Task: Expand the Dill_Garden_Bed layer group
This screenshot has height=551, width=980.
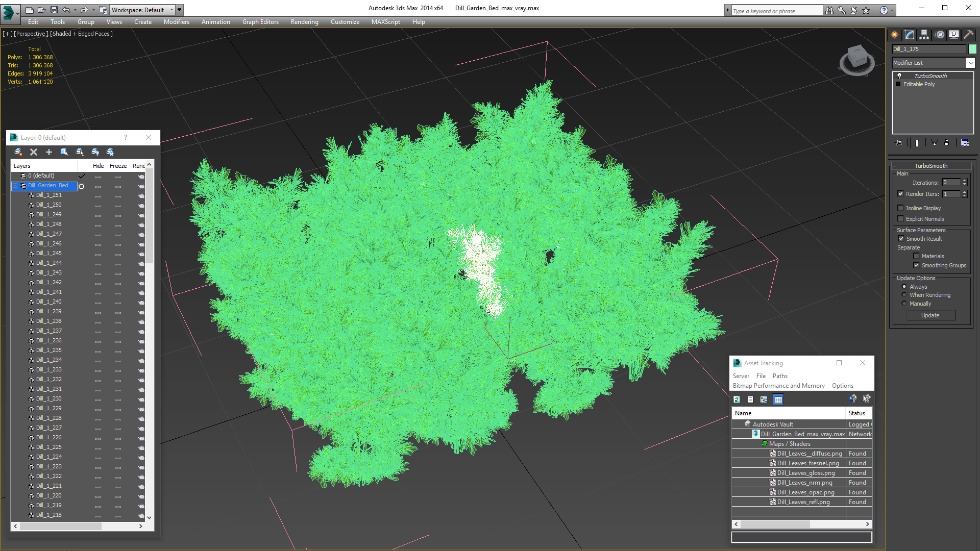Action: tap(15, 185)
